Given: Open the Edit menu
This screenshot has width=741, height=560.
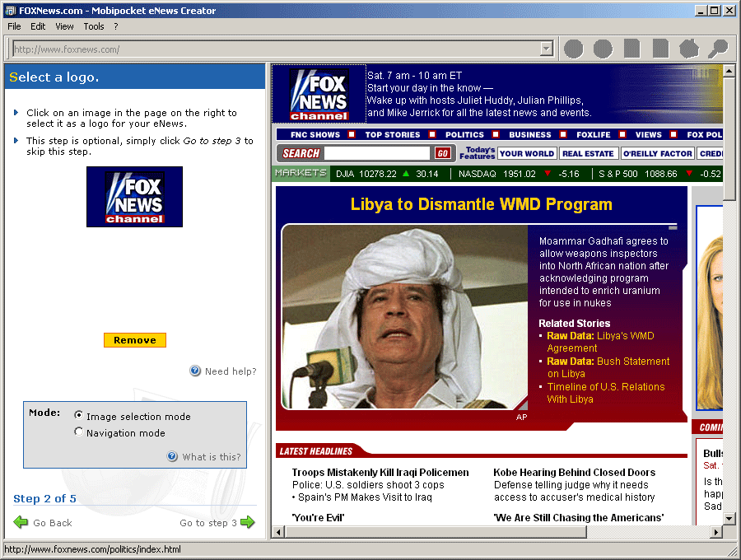Looking at the screenshot, I should click(x=38, y=26).
